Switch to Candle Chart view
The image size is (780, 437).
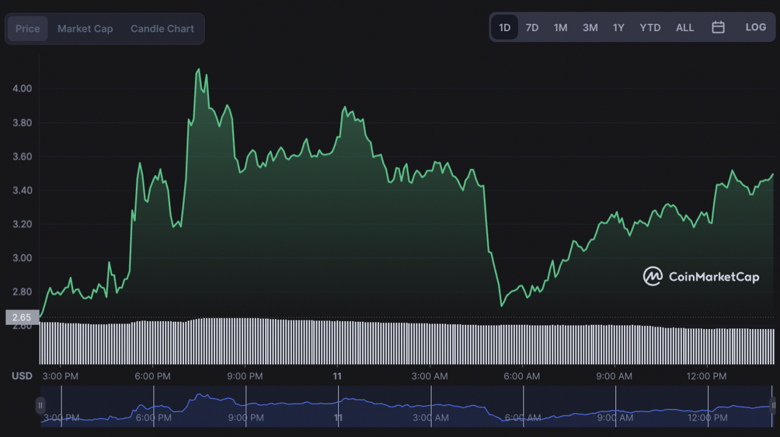point(162,29)
